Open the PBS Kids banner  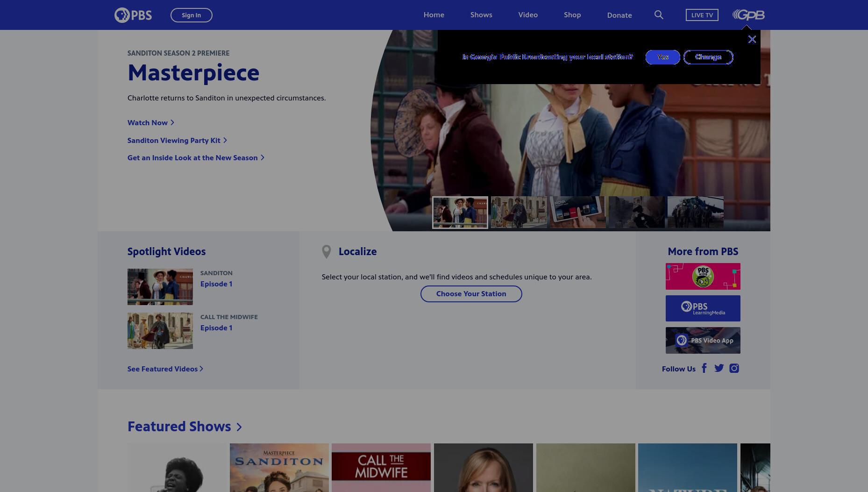click(703, 276)
